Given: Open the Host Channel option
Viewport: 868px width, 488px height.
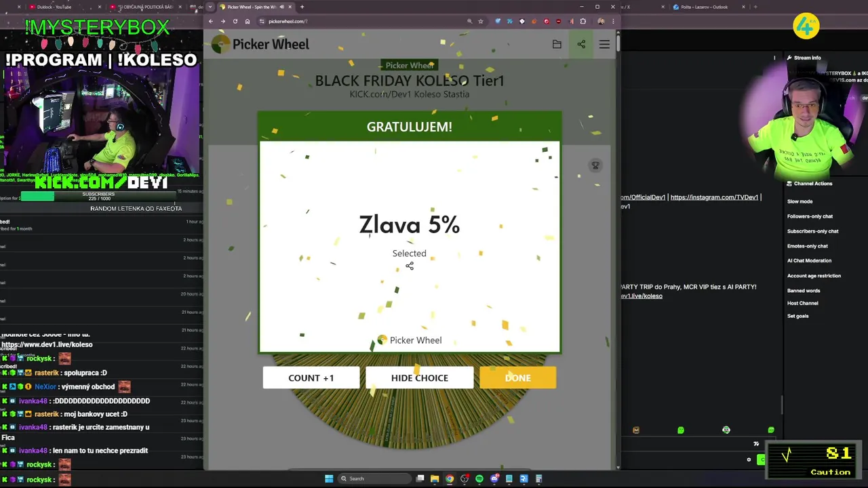Looking at the screenshot, I should (x=802, y=303).
